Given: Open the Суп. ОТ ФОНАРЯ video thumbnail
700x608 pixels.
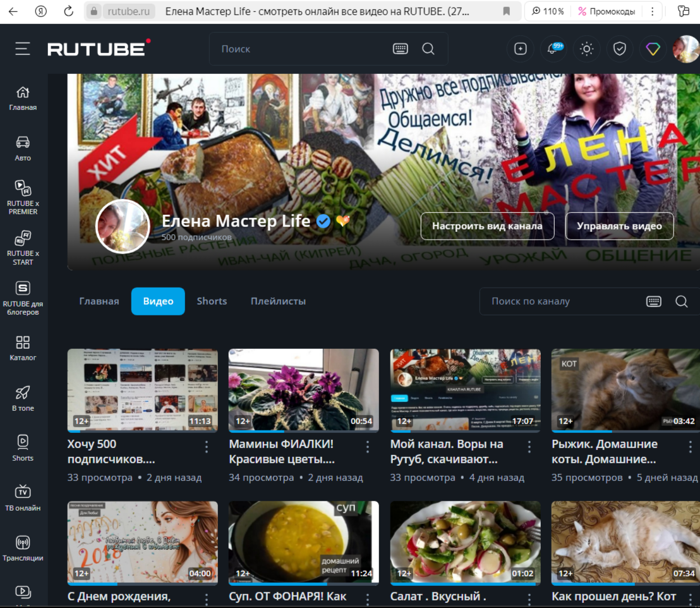Looking at the screenshot, I should pos(304,542).
